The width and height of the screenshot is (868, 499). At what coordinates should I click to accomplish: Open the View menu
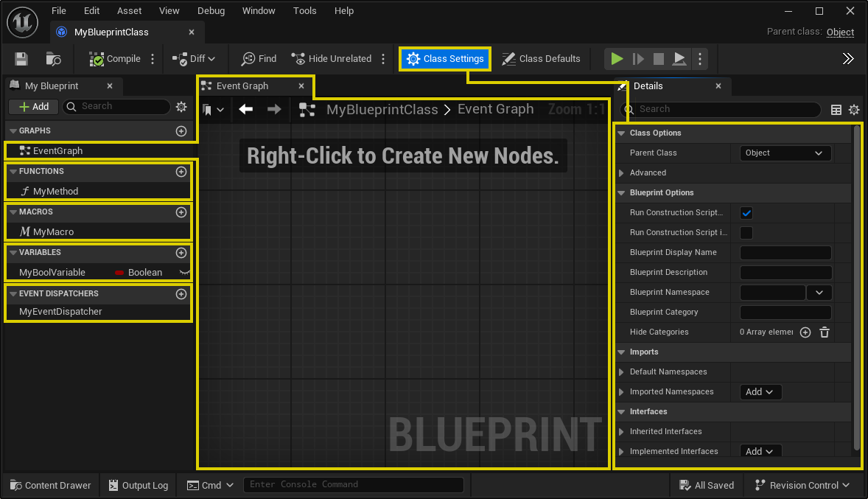point(169,10)
